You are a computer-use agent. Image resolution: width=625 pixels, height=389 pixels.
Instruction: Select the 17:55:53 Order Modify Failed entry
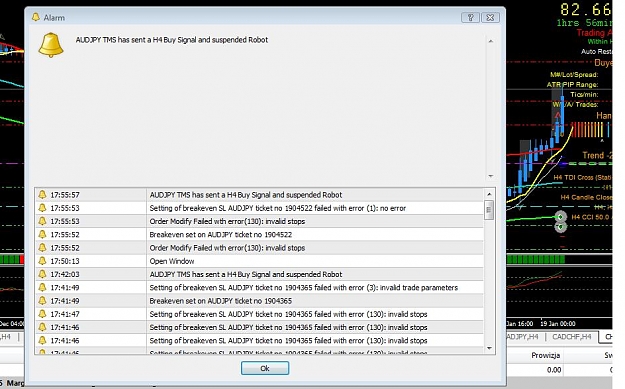[x=227, y=221]
